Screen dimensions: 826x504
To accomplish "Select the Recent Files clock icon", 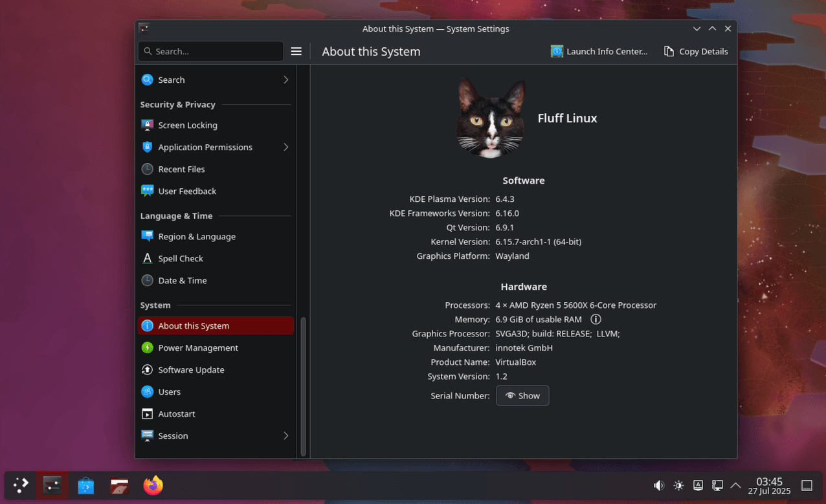I will 148,169.
